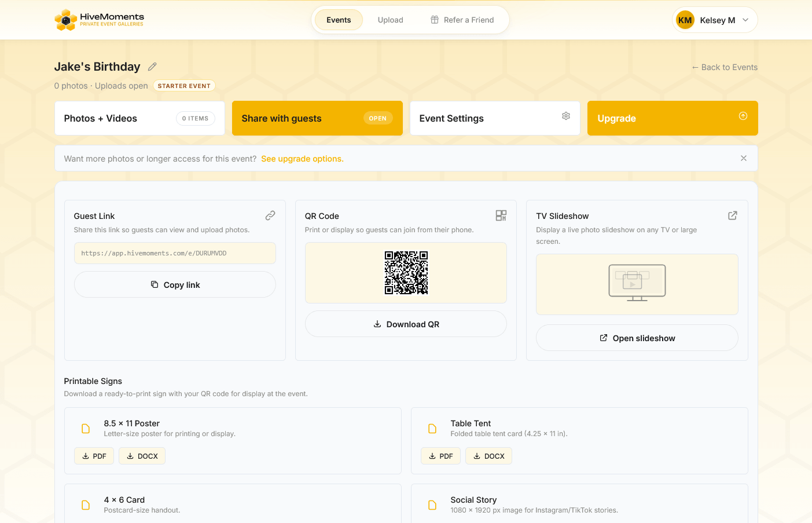Click the gift icon beside Refer a Friend
Screen dimensions: 812x523
coord(435,20)
